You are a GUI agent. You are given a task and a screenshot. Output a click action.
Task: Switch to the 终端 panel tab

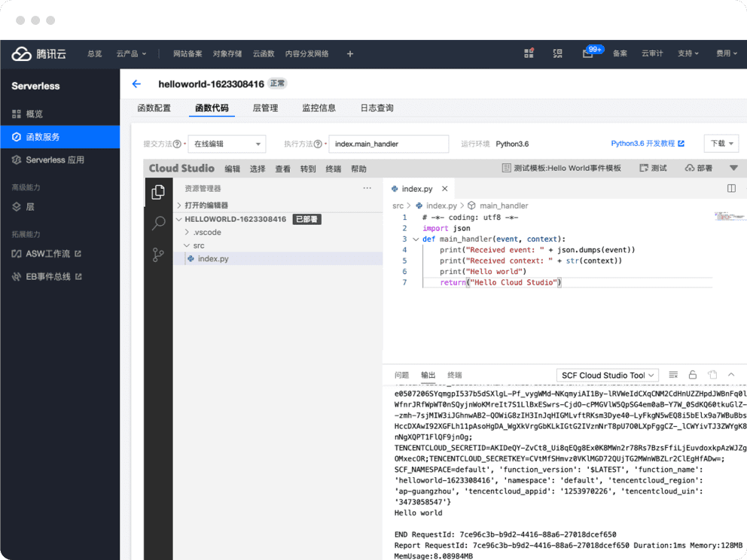[x=455, y=376]
